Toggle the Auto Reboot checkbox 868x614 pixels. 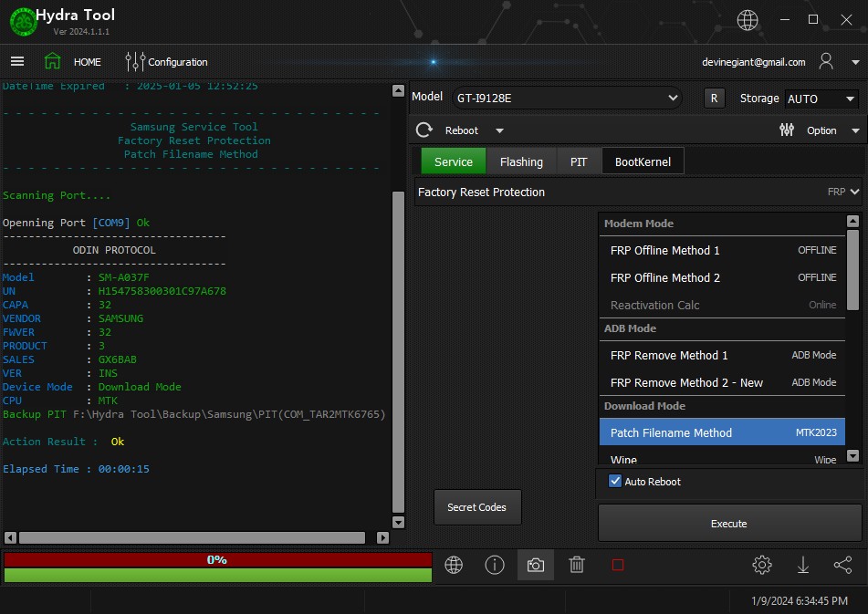click(615, 481)
